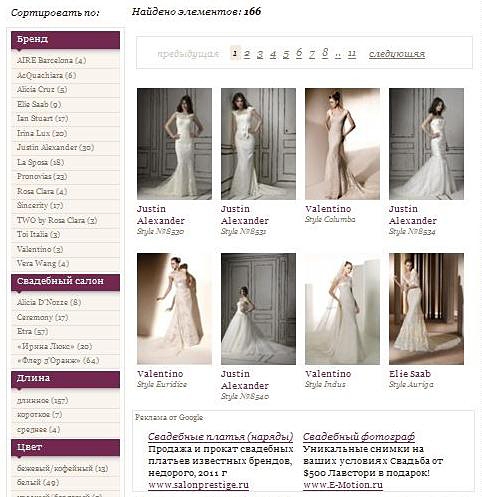Select Rosa Clara (4) brand filter
The image size is (482, 497).
pos(42,191)
